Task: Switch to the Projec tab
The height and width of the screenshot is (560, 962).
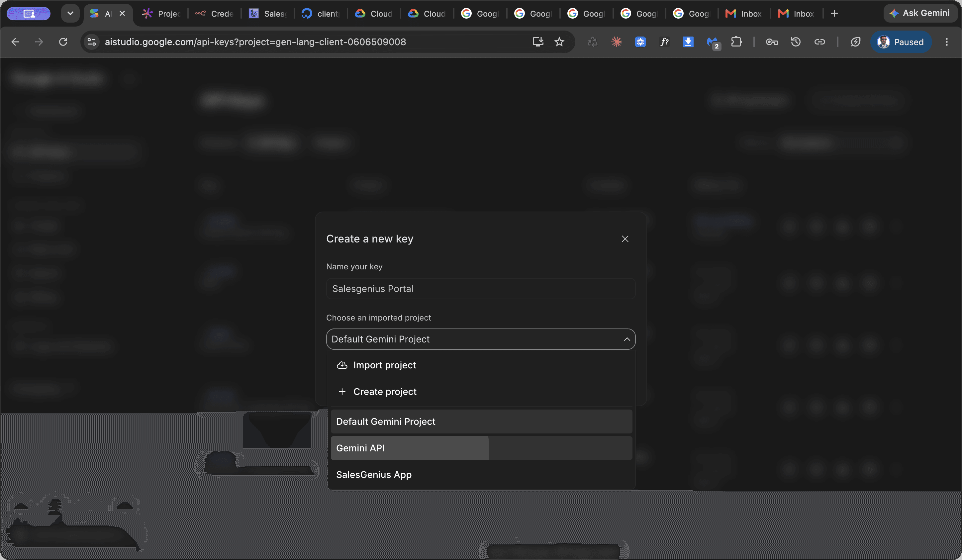Action: click(161, 14)
